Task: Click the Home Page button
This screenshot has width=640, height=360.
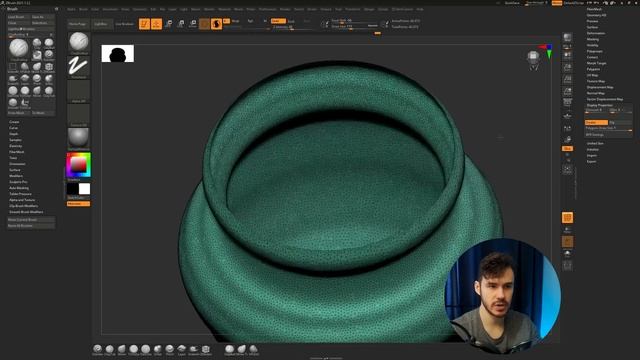Action: (78, 24)
